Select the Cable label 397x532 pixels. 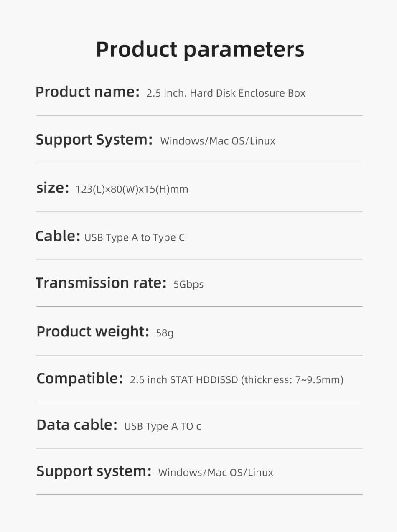58,236
